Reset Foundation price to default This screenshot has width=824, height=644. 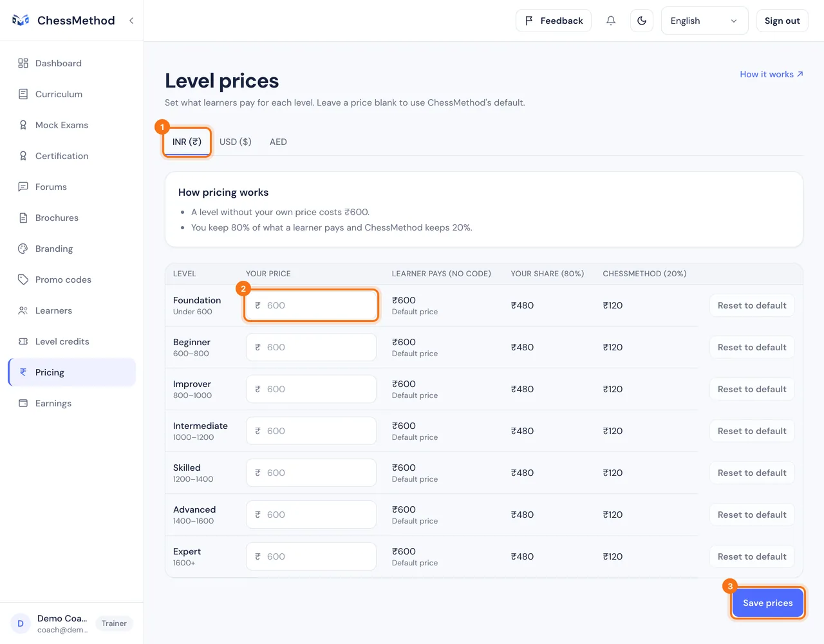(752, 305)
